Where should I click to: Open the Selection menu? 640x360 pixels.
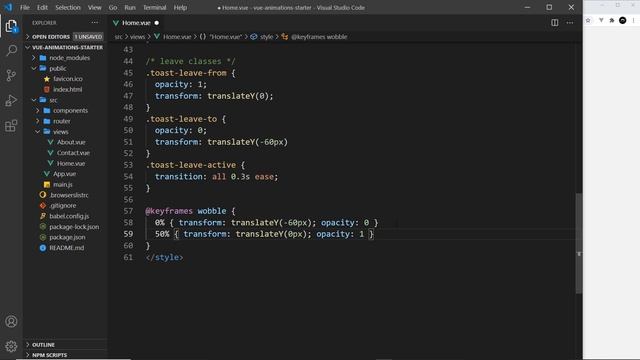coord(68,7)
